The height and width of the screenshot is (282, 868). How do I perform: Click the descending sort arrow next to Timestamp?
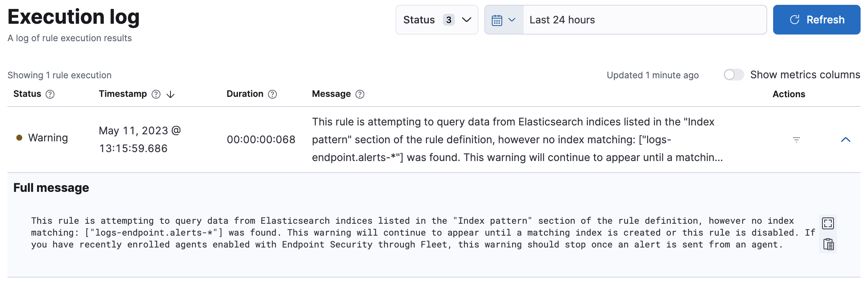pos(170,95)
